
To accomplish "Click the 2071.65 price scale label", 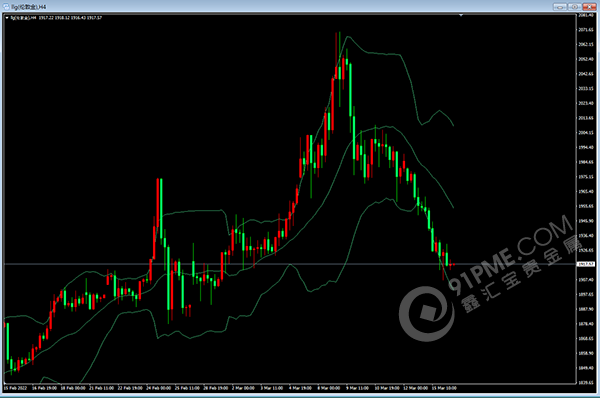I will pyautogui.click(x=586, y=29).
